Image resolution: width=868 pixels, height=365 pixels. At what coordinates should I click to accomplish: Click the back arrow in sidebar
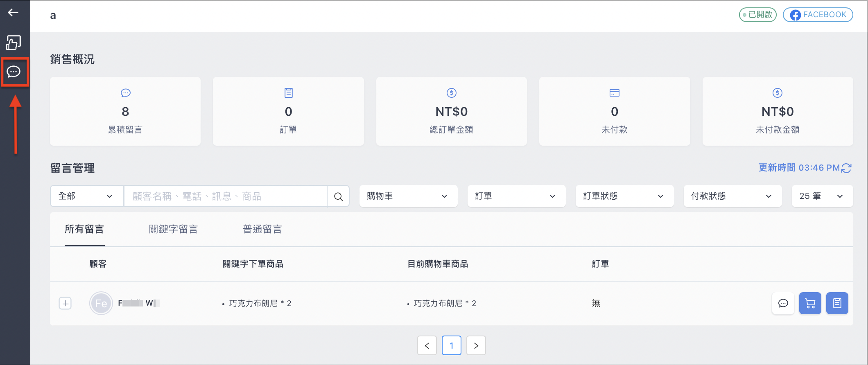(x=13, y=13)
